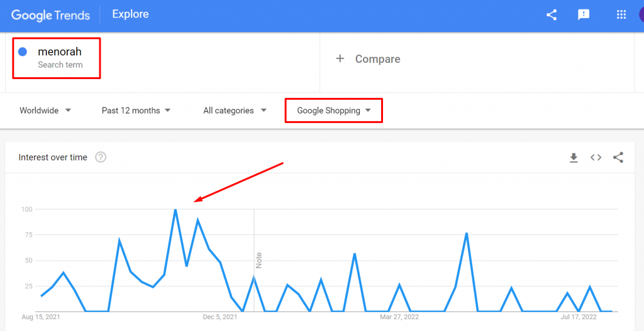Viewport: 644px width, 331px height.
Task: Click the Compare button
Action: (x=377, y=59)
